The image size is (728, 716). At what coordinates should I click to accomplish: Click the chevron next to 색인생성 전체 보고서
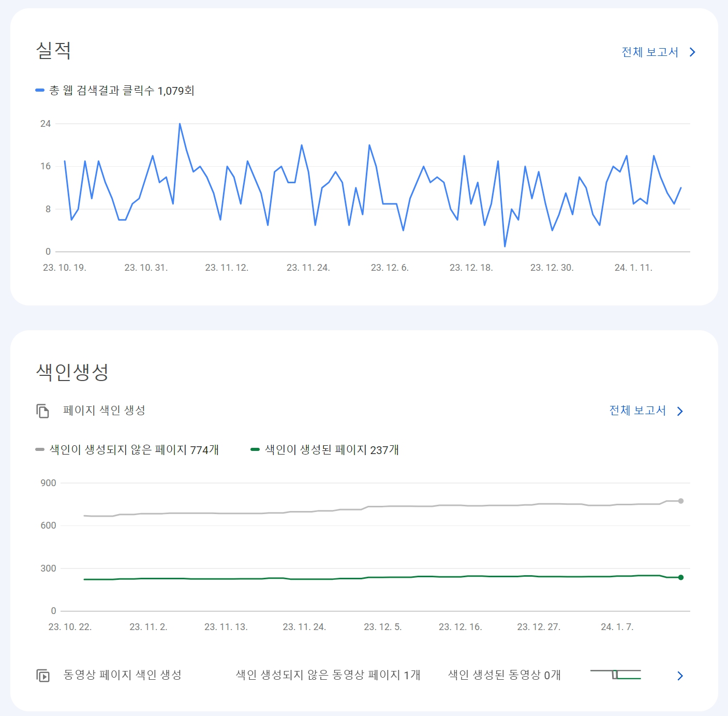680,411
